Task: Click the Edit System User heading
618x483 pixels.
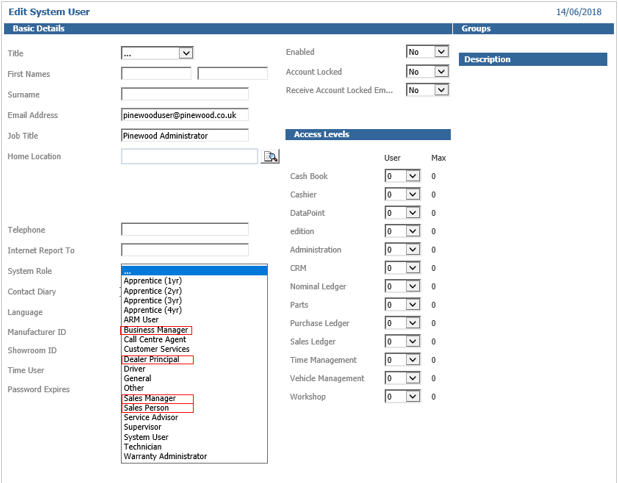Action: point(49,12)
